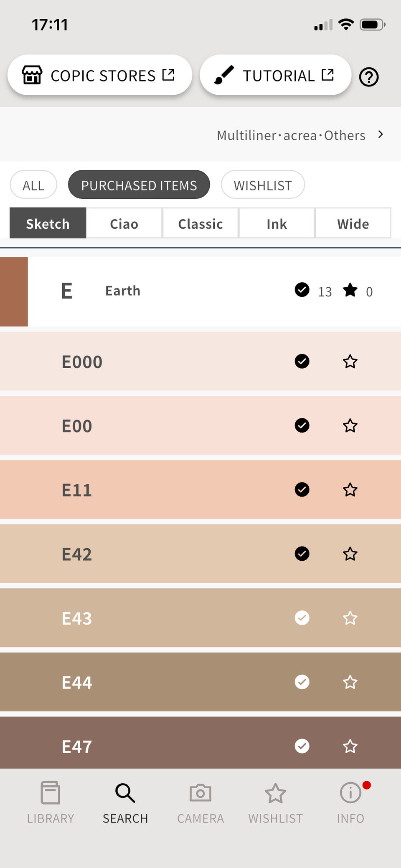This screenshot has width=401, height=868.
Task: Open the TUTORIAL button
Action: click(x=275, y=76)
